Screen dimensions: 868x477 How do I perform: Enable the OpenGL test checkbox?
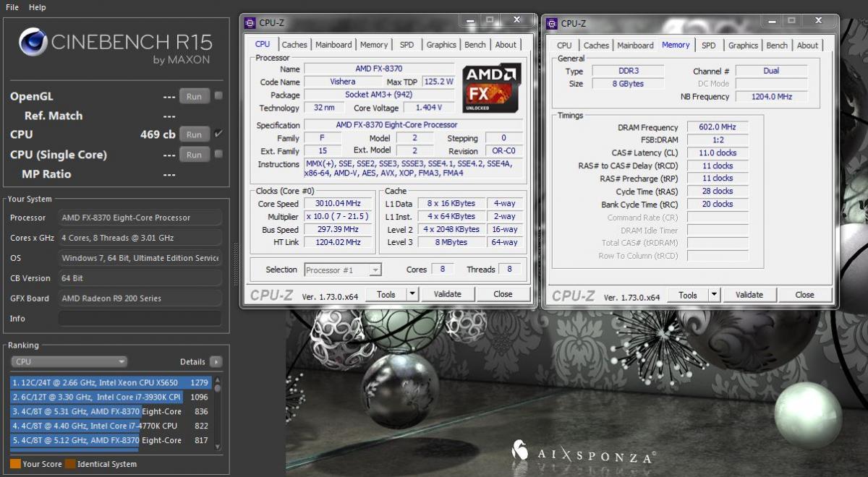pyautogui.click(x=218, y=95)
